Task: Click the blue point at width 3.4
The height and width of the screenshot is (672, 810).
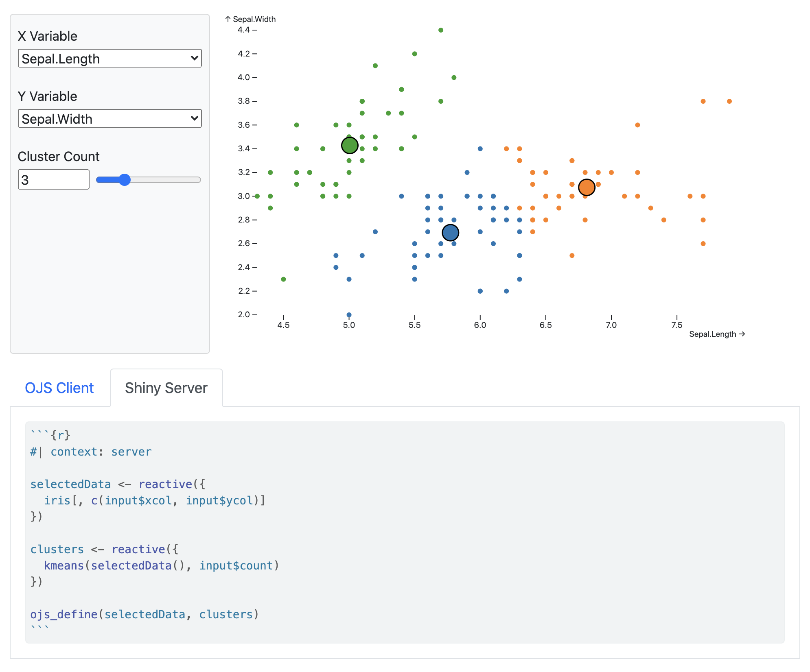Action: click(x=480, y=149)
